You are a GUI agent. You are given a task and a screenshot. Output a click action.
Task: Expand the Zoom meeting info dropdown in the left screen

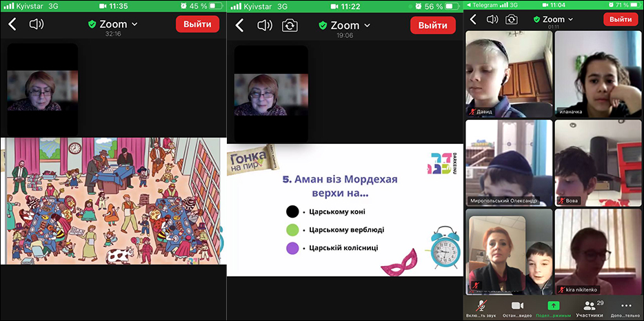click(114, 24)
